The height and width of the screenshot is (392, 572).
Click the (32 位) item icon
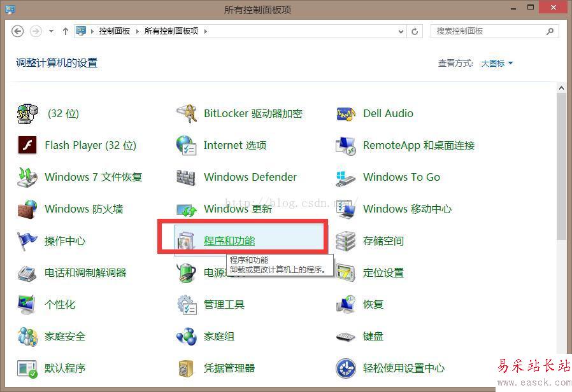pos(27,113)
